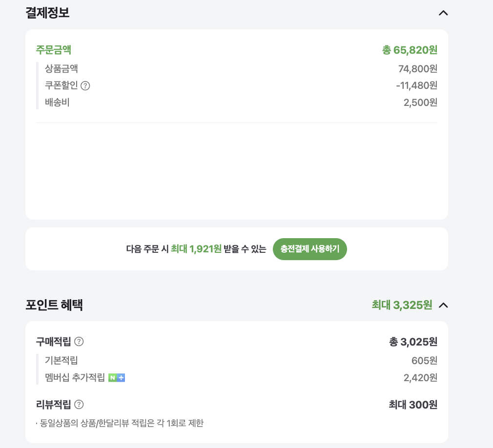
Task: Click the 포인트 혜택 section heading
Action: coord(54,305)
